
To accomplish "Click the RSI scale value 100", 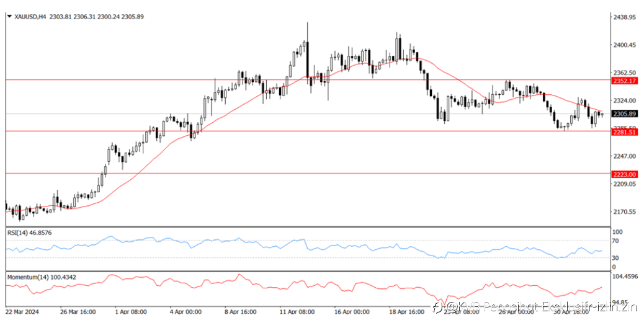I will (x=617, y=232).
